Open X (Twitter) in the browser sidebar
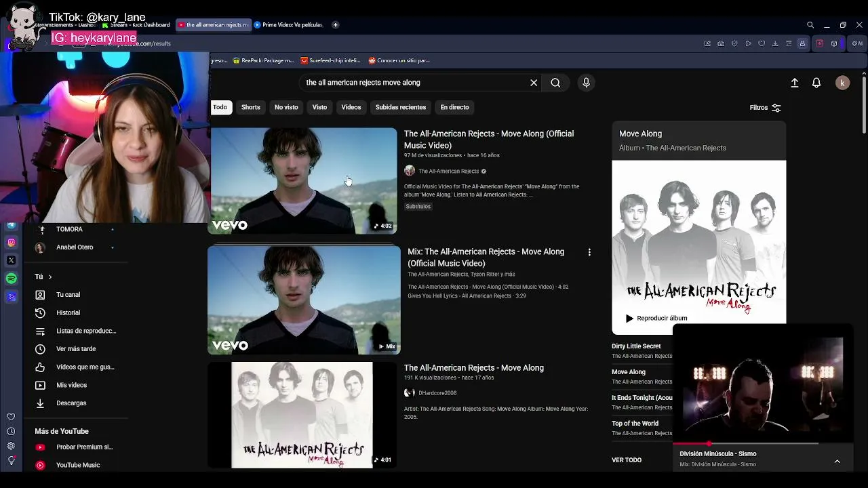Image resolution: width=868 pixels, height=488 pixels. (x=11, y=260)
